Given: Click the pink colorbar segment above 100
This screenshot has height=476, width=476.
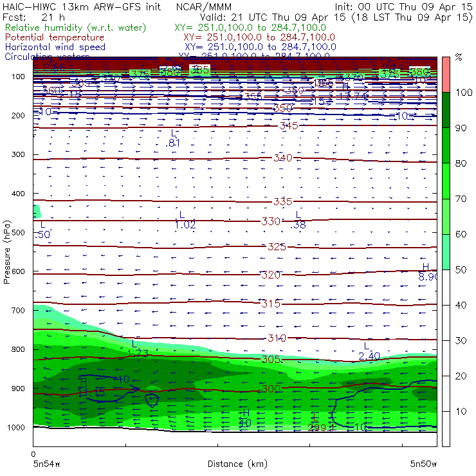Looking at the screenshot, I should click(x=446, y=75).
